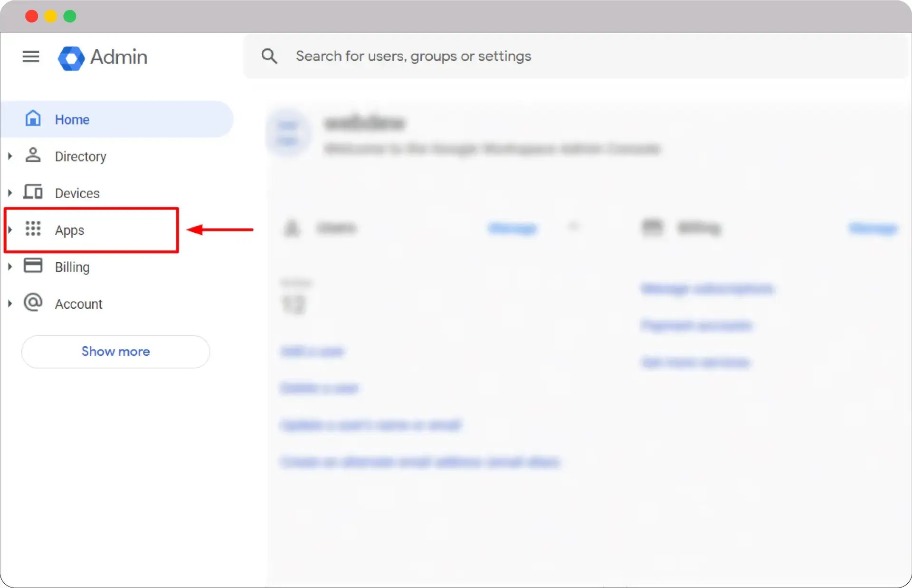Click the Google Admin logo

71,58
